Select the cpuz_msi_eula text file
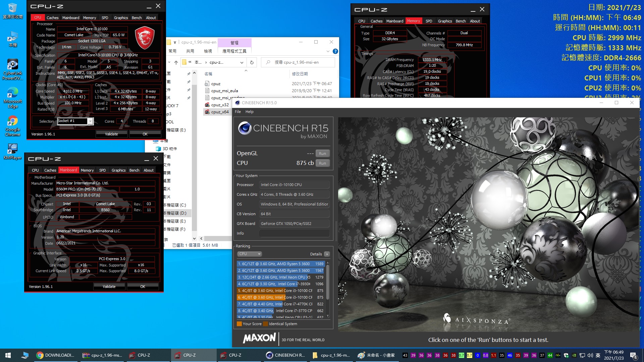The height and width of the screenshot is (362, 644). pos(221,91)
